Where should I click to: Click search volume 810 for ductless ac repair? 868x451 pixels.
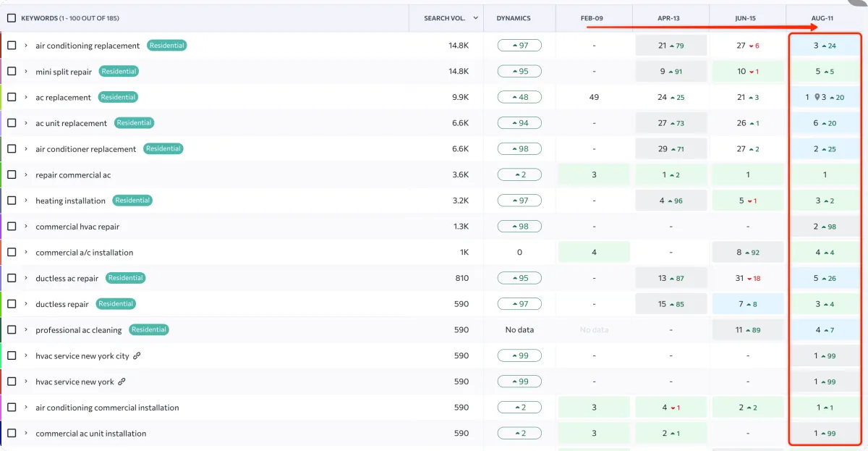[461, 278]
